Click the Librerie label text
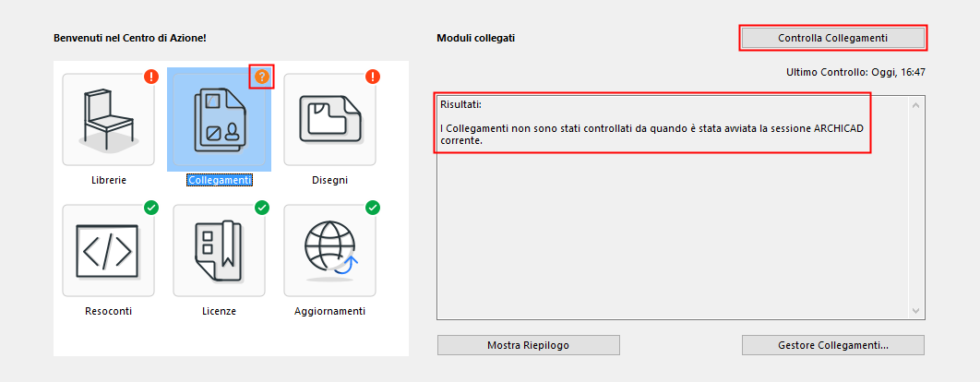980x382 pixels. point(108,180)
